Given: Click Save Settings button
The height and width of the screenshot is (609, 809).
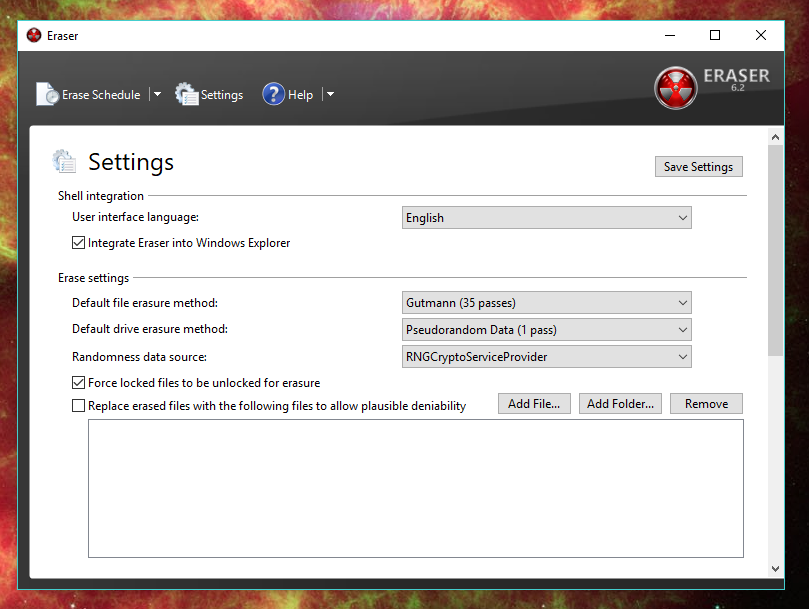Looking at the screenshot, I should pyautogui.click(x=699, y=167).
